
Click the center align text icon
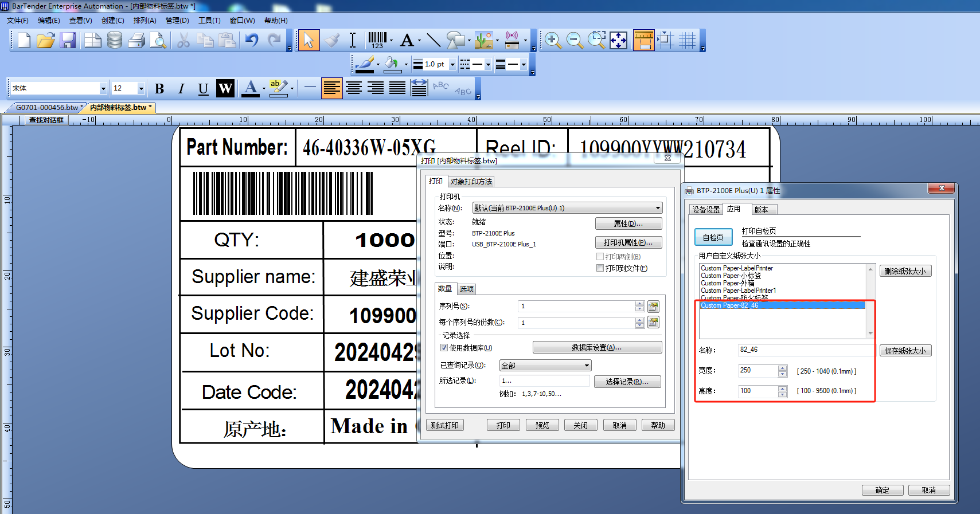[x=354, y=88]
